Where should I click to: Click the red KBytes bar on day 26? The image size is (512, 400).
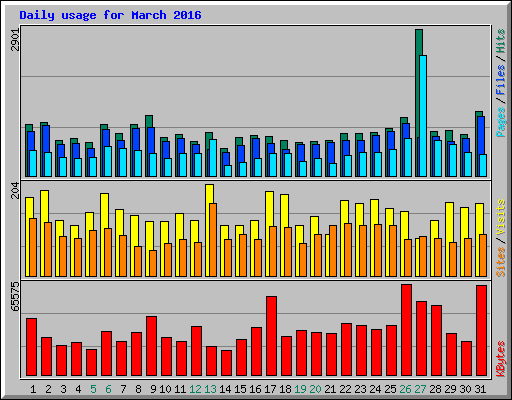point(406,330)
